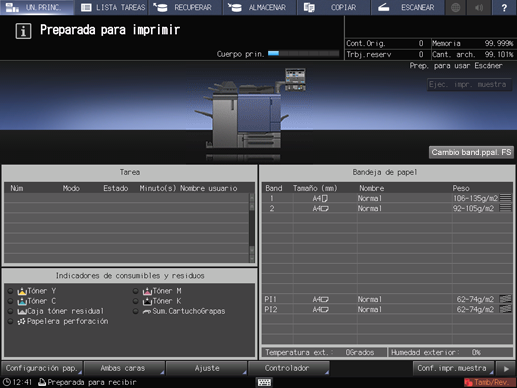
Task: Click the cyan Tóner C cartridge icon
Action: 22,301
